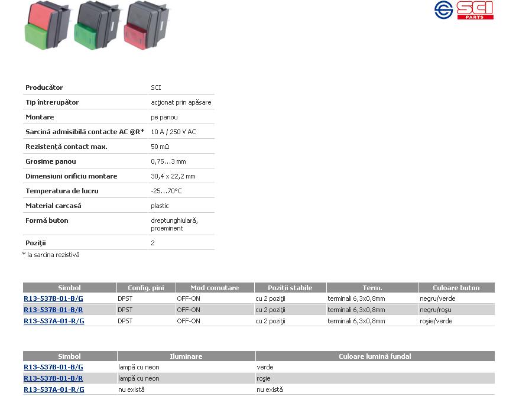Select the '30,4 x 22,2 mm' value
Image resolution: width=532 pixels, height=396 pixels.
(173, 176)
